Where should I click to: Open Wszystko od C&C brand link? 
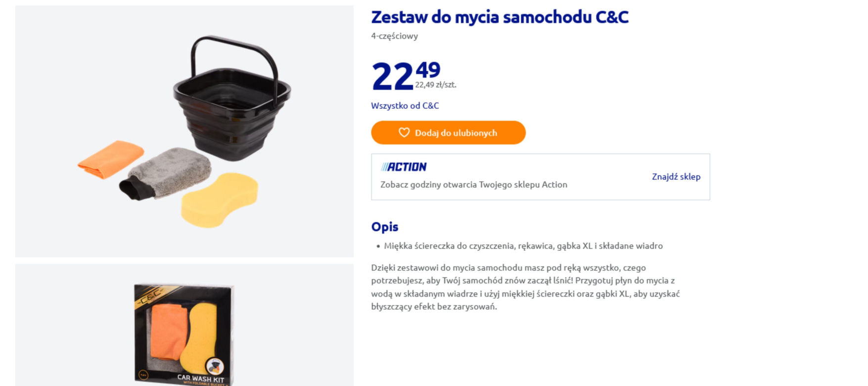[405, 105]
